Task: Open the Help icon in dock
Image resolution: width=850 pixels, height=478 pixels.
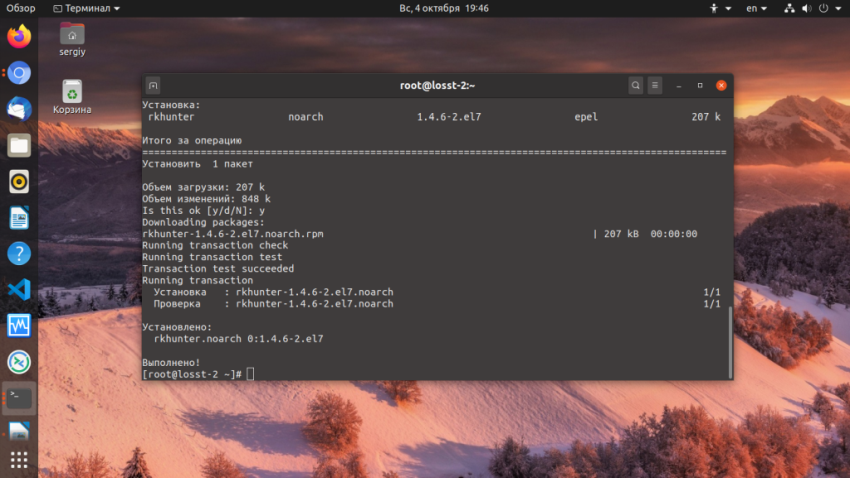Action: [19, 254]
